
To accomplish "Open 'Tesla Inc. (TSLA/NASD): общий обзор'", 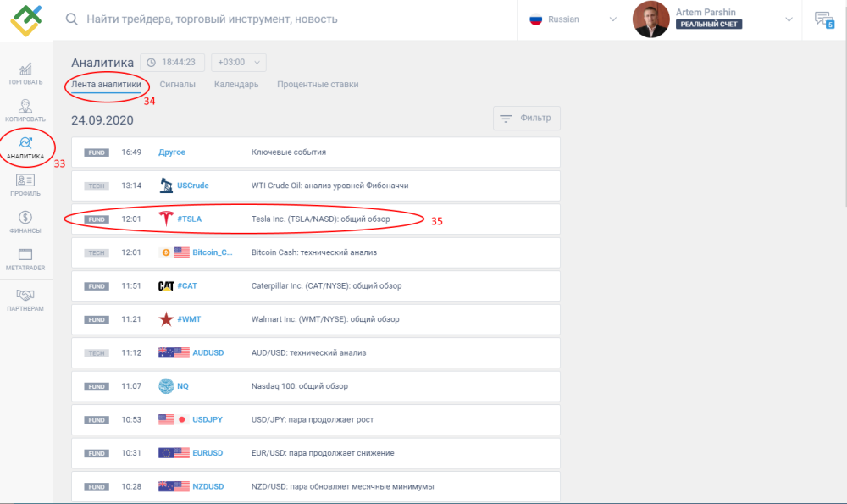I will click(320, 219).
